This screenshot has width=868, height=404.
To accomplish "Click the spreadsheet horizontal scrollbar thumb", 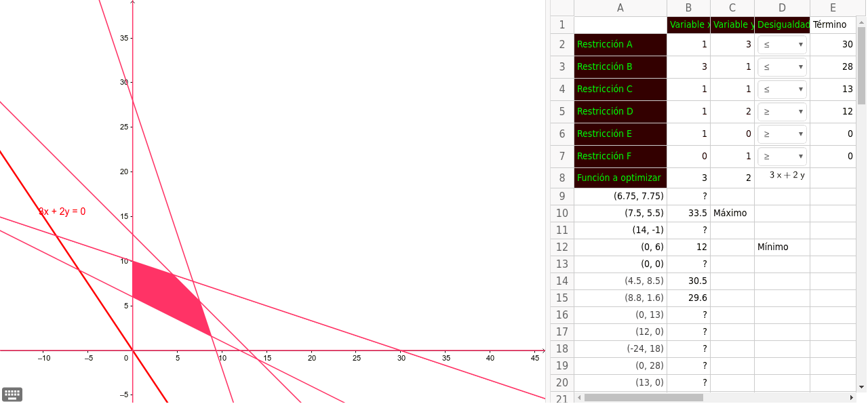I will coord(644,398).
